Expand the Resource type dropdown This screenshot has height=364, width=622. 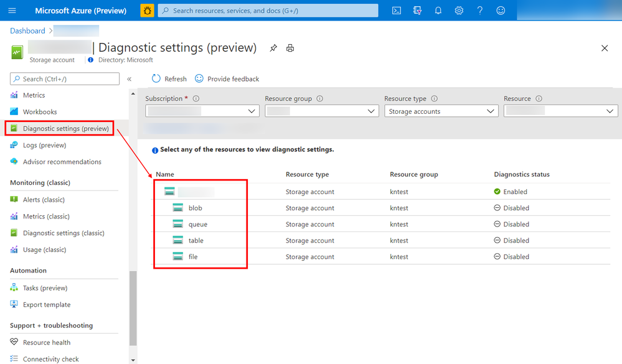click(441, 111)
